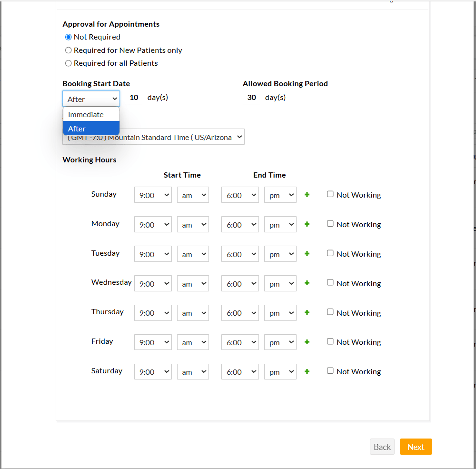Add another time slot for Sunday
The width and height of the screenshot is (476, 469).
coord(307,195)
